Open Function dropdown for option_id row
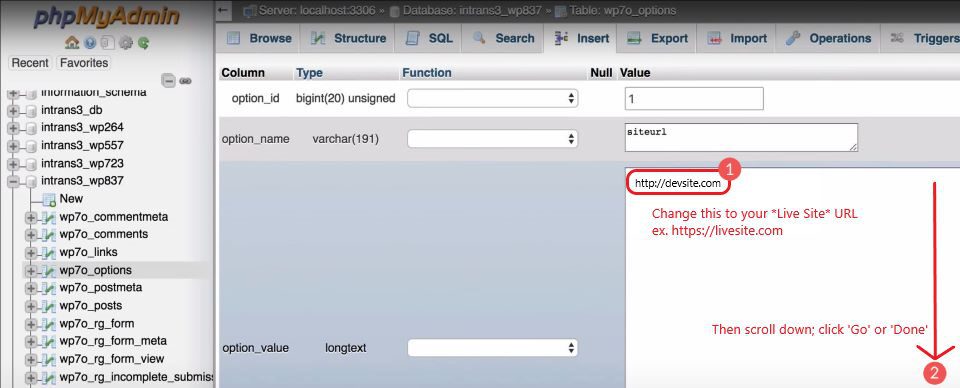960x388 pixels. 492,98
